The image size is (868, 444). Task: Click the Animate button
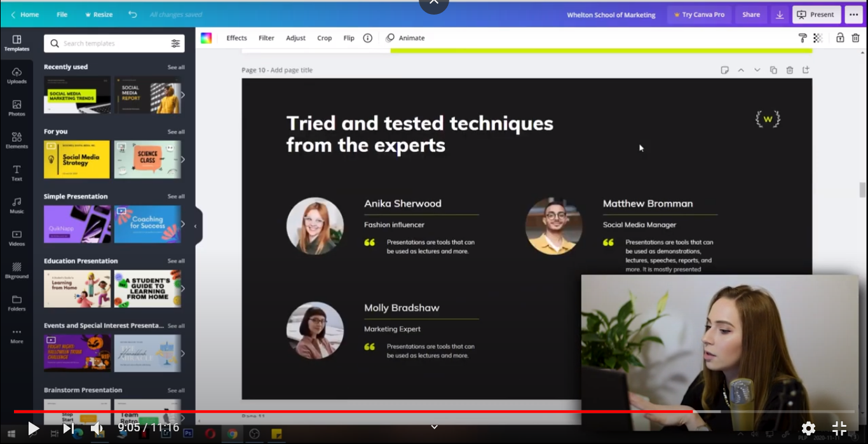[405, 38]
